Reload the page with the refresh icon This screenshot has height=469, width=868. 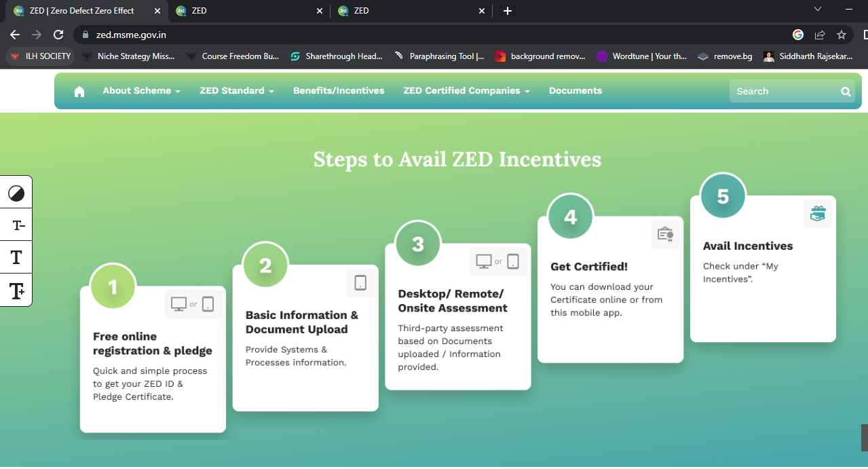[58, 35]
